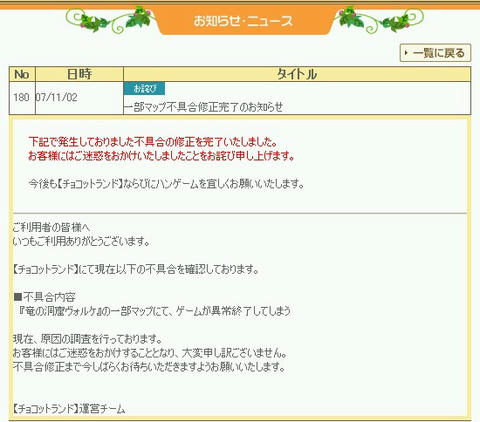
Task: Click the ■不具合内容 heading
Action: pos(44,297)
